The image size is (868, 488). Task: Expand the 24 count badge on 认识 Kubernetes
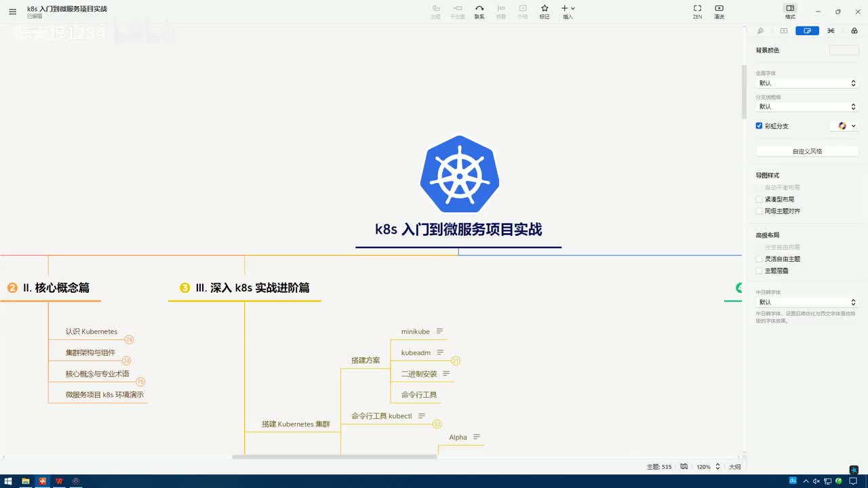tap(129, 340)
